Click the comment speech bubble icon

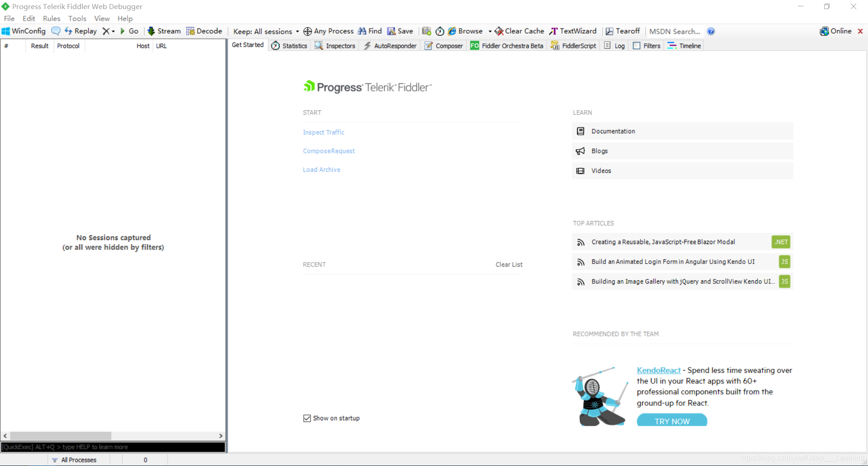(x=56, y=31)
